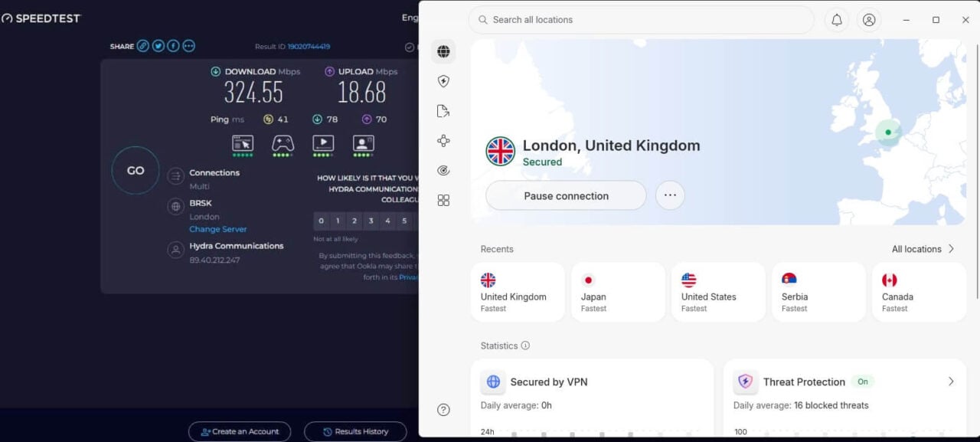This screenshot has width=980, height=442.
Task: Click the video streaming rating icon
Action: tap(323, 143)
